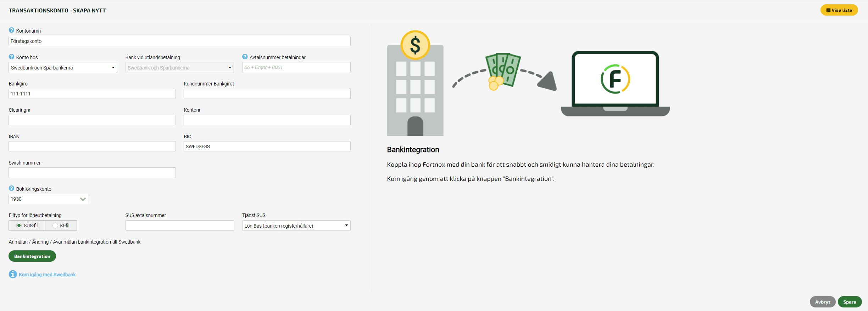Click the Clearingnr input field
The image size is (868, 311).
click(92, 120)
